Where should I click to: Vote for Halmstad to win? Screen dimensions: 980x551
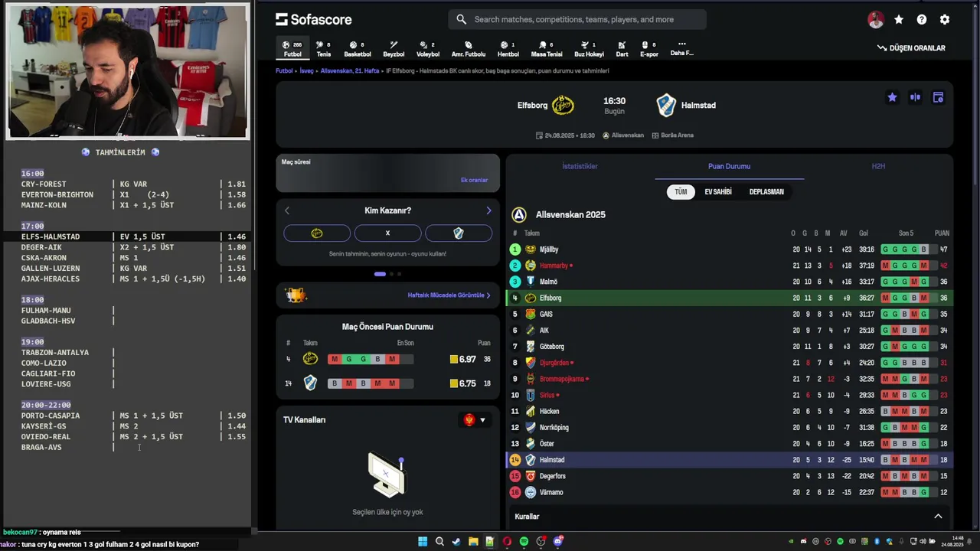pos(458,233)
